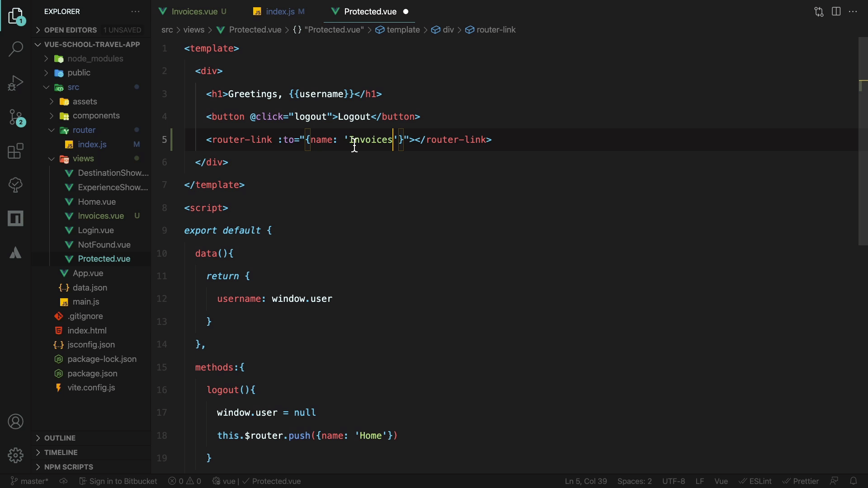Screen dimensions: 868x488
Task: Click the notifications bell in status bar
Action: pyautogui.click(x=853, y=481)
